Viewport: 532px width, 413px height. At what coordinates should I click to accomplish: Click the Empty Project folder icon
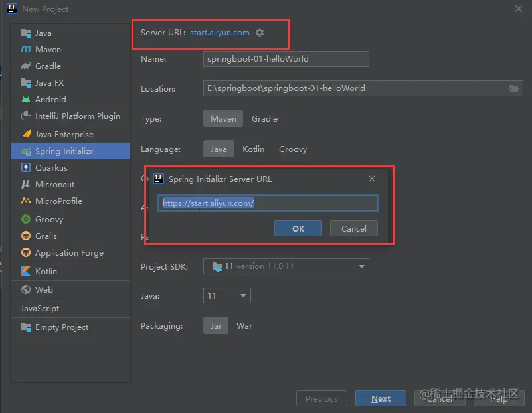click(x=26, y=327)
